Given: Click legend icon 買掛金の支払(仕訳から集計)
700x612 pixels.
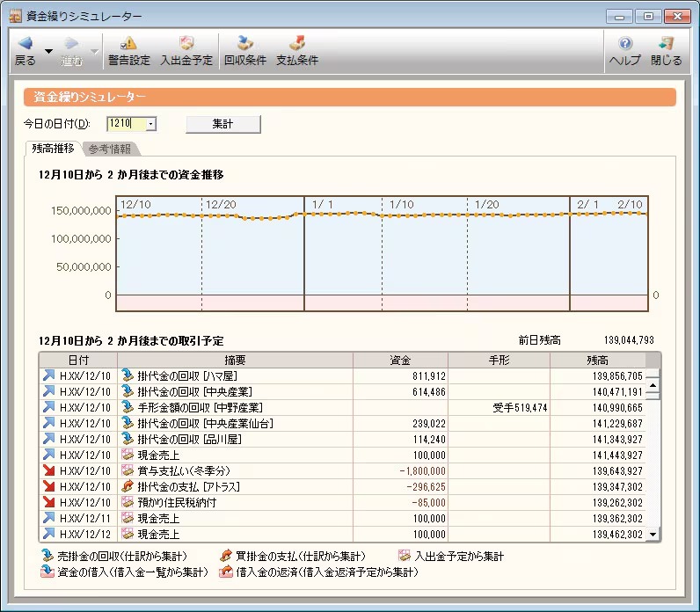Looking at the screenshot, I should pos(226,556).
